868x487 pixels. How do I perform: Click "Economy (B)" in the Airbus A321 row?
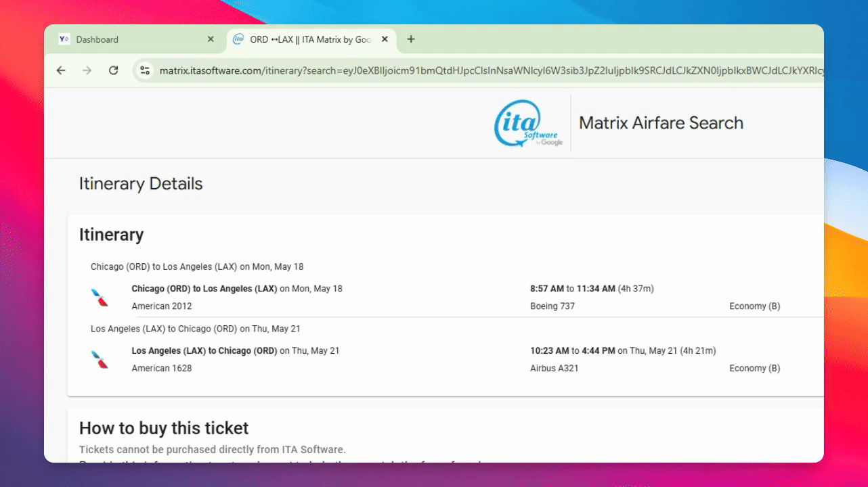point(755,369)
